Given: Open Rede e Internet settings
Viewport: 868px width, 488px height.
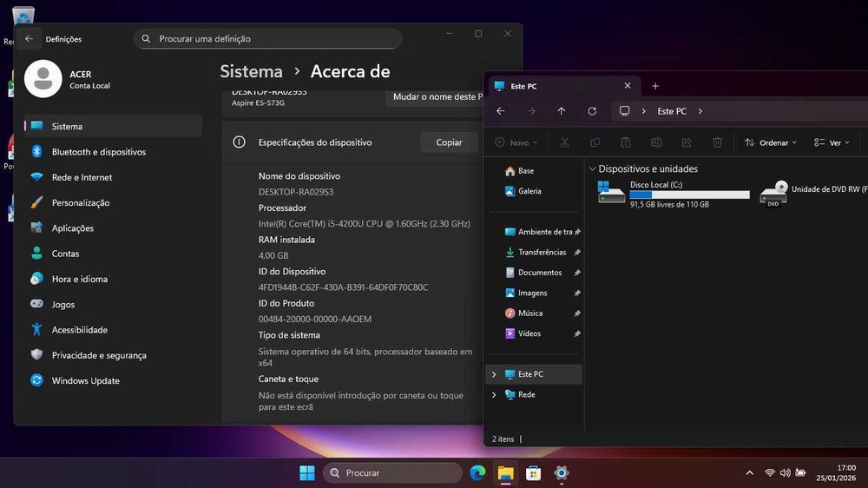Looking at the screenshot, I should 113,177.
